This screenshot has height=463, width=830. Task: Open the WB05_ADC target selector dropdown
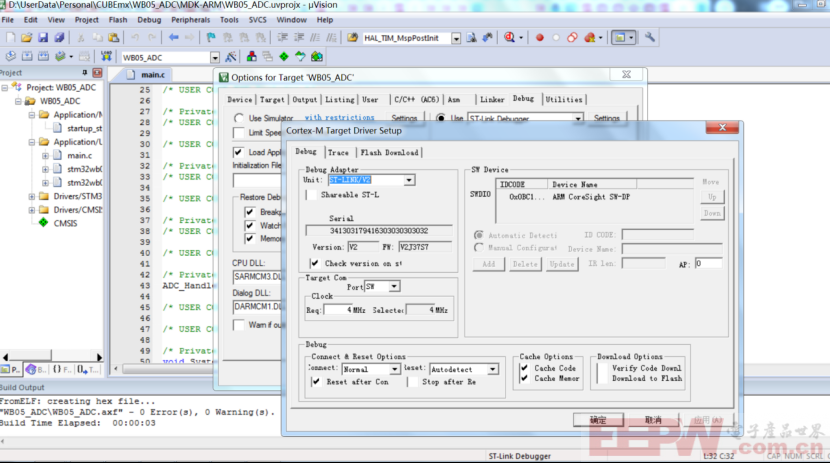214,57
